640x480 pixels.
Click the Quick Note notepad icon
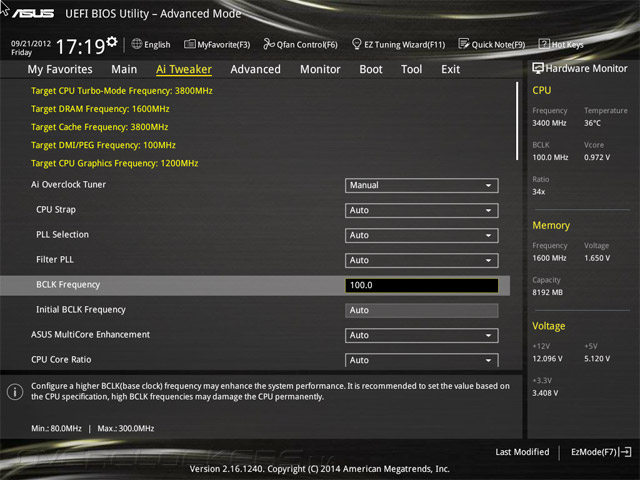pyautogui.click(x=464, y=44)
